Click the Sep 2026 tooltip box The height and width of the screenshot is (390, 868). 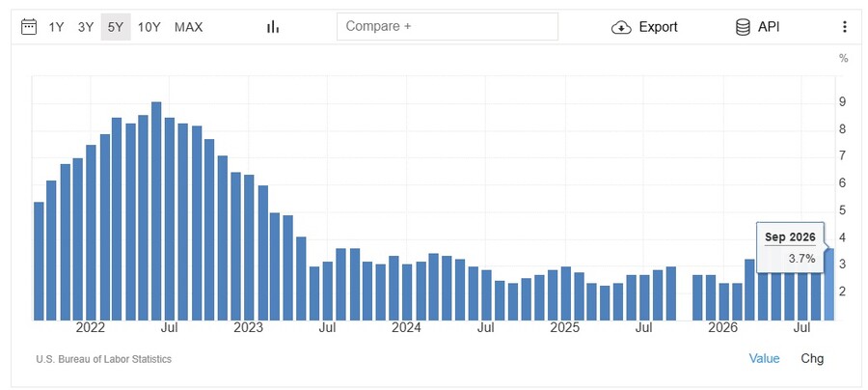(x=790, y=247)
